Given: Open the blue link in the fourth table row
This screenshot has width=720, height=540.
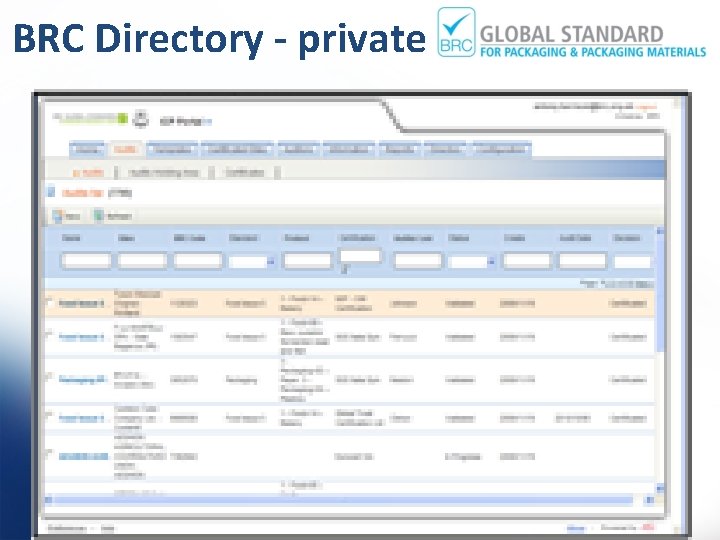Looking at the screenshot, I should click(x=81, y=418).
